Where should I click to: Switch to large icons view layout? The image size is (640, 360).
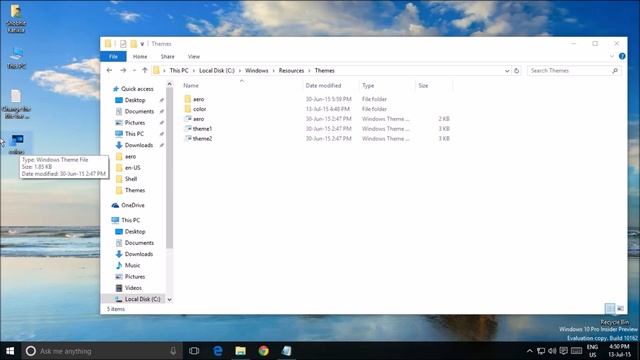pyautogui.click(x=620, y=309)
